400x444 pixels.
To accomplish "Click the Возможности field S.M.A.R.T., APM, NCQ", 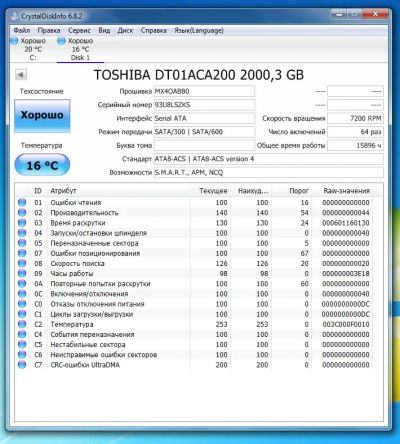I will [x=269, y=172].
